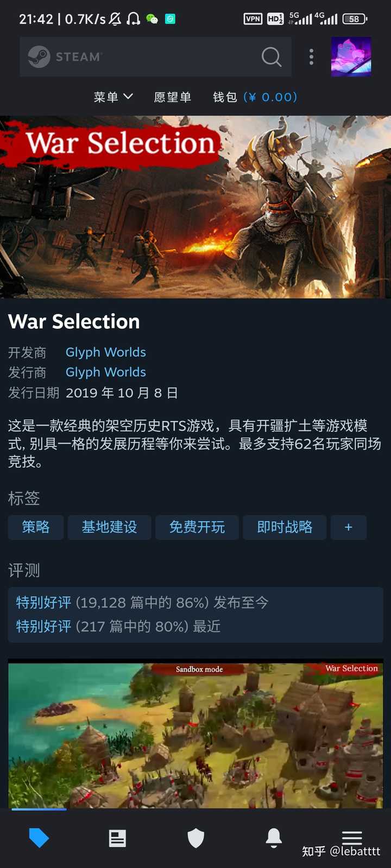Open the three-dot overflow menu

pos(311,57)
